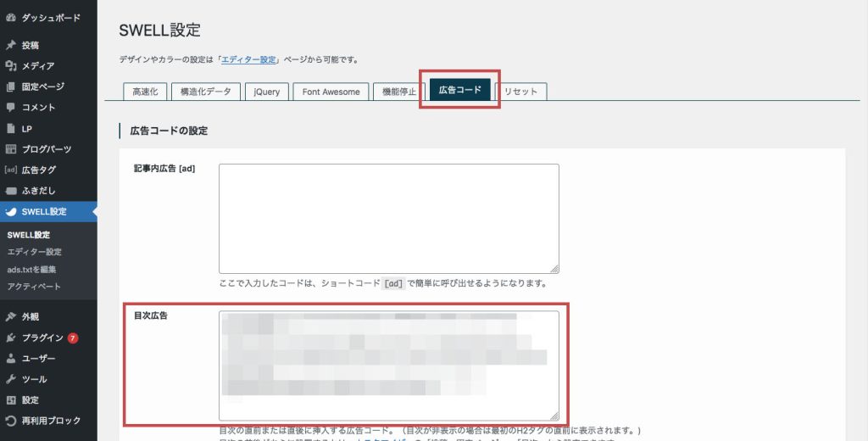
Task: Click the Dashboard gauge icon
Action: 10,18
